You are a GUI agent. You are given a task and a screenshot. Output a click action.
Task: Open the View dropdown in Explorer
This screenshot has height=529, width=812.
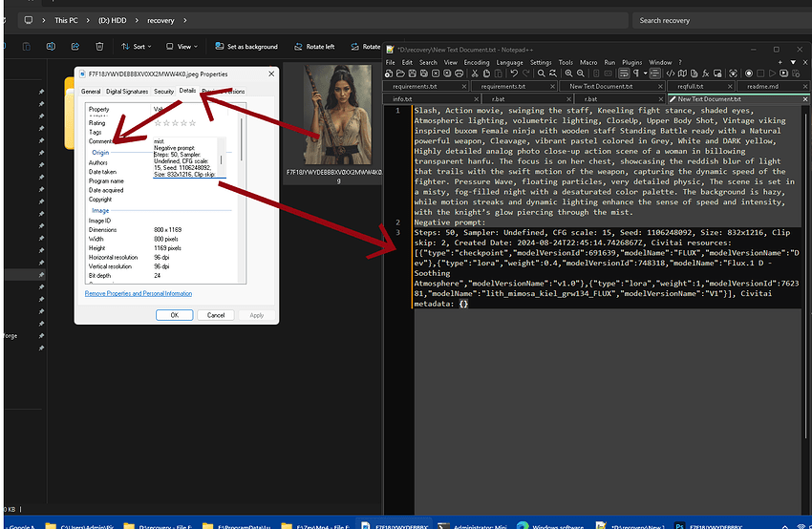point(183,46)
